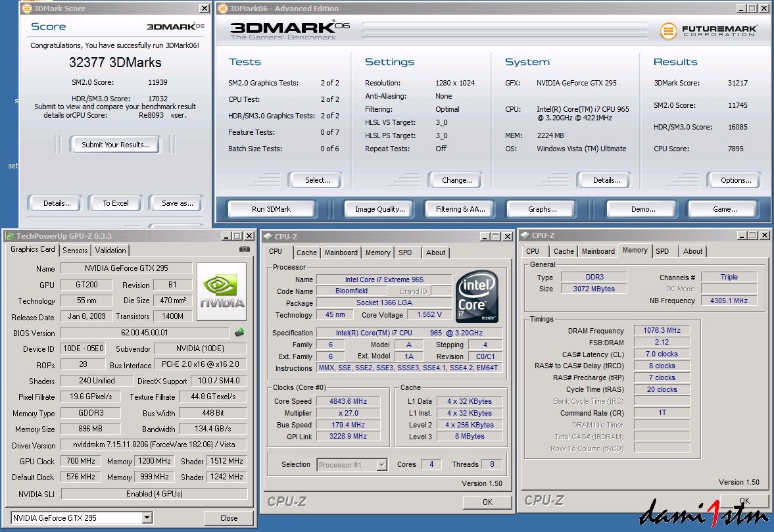The width and height of the screenshot is (774, 532).
Task: Click the NVIDIA logo in GPU-Z
Action: tap(222, 291)
